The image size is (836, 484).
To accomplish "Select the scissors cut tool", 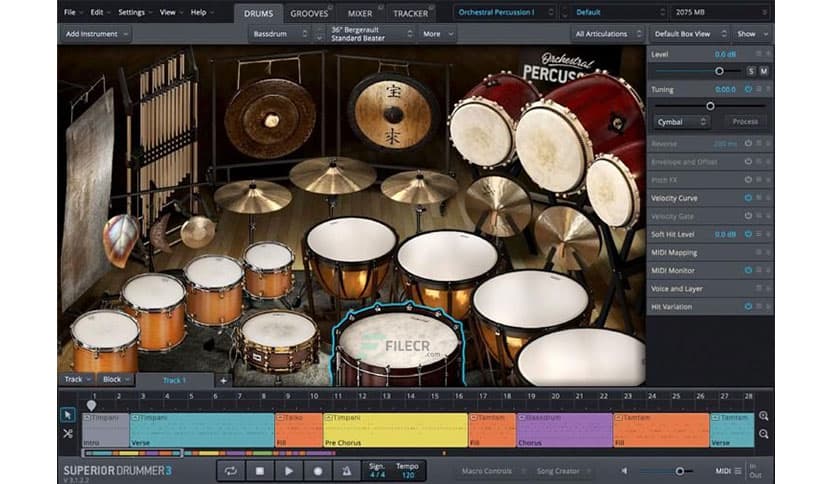I will click(x=68, y=434).
